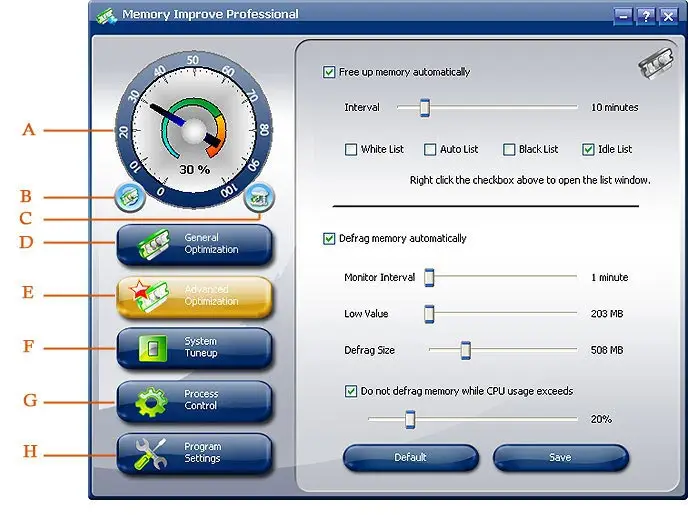The width and height of the screenshot is (688, 515).
Task: Click the Low Value slider handle
Action: point(429,314)
